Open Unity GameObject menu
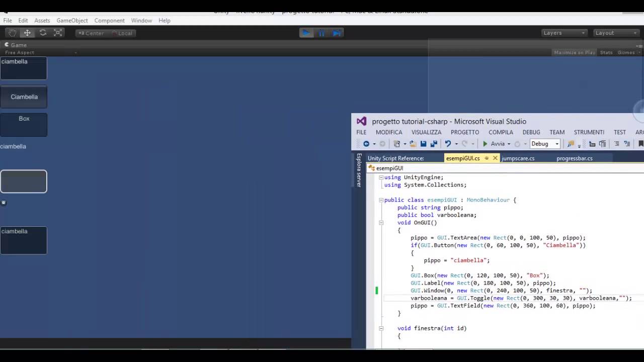 (72, 21)
